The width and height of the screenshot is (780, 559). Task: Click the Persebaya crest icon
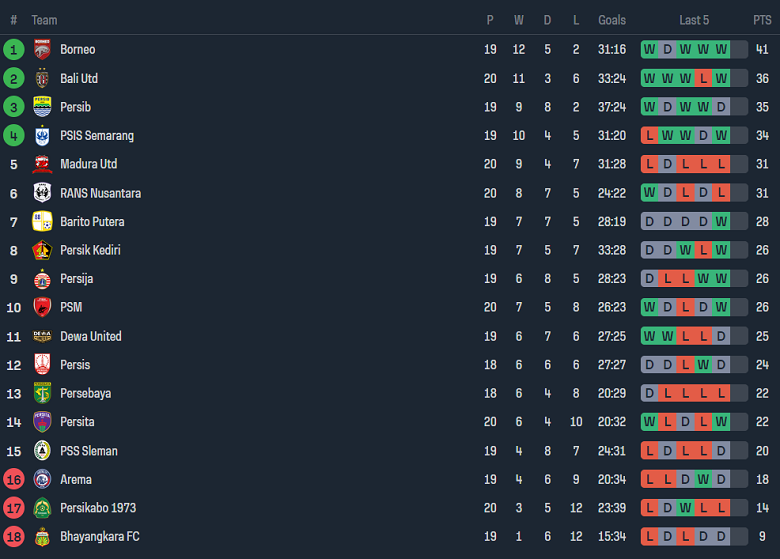coord(42,394)
